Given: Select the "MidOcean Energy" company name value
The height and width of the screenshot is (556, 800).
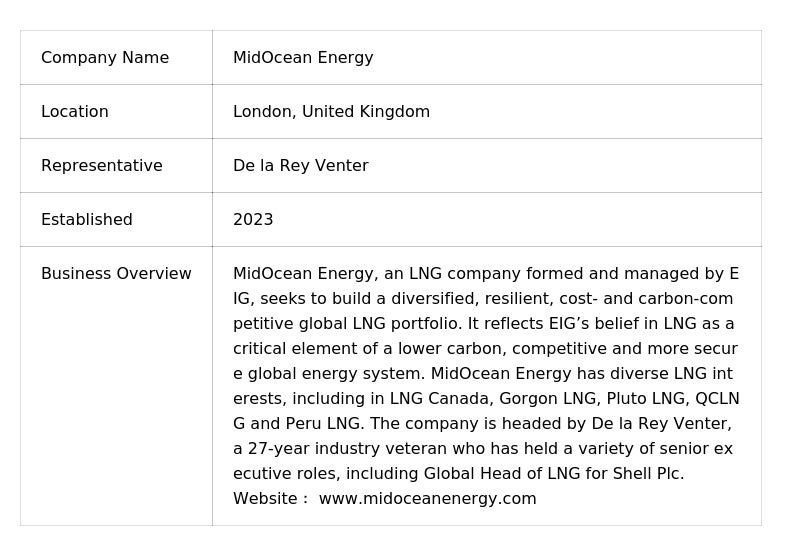Looking at the screenshot, I should (303, 58).
